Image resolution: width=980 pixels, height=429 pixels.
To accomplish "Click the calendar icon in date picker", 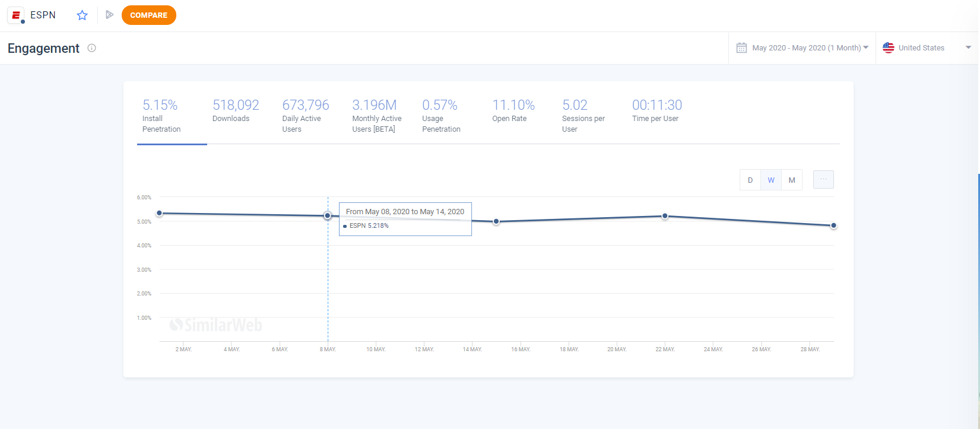I will pyautogui.click(x=741, y=48).
